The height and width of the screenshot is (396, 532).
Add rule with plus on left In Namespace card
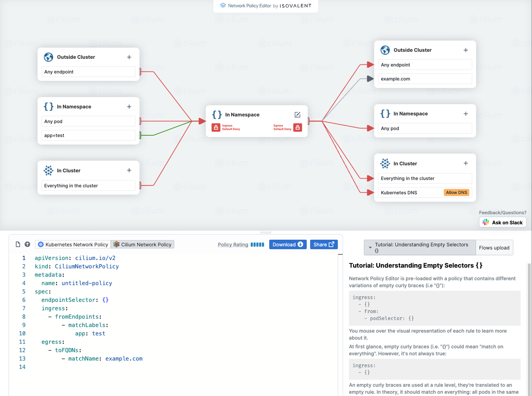(129, 107)
